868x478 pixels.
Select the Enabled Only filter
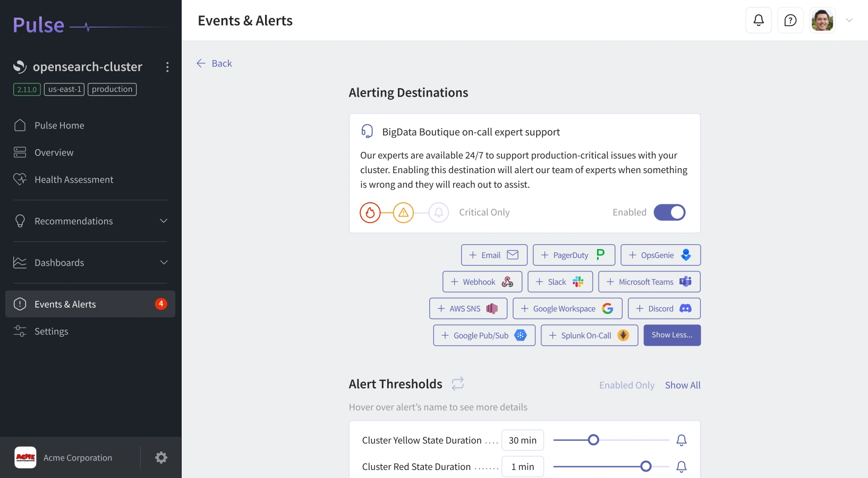coord(627,385)
